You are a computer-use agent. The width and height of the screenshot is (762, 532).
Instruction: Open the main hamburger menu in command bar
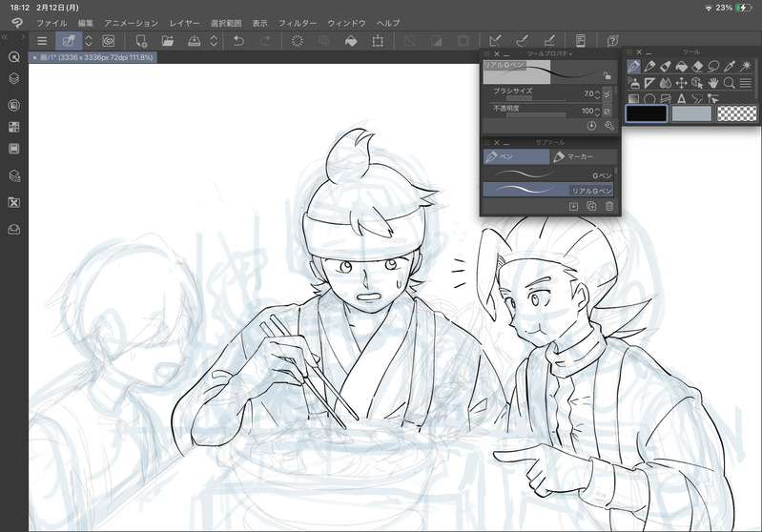(42, 41)
